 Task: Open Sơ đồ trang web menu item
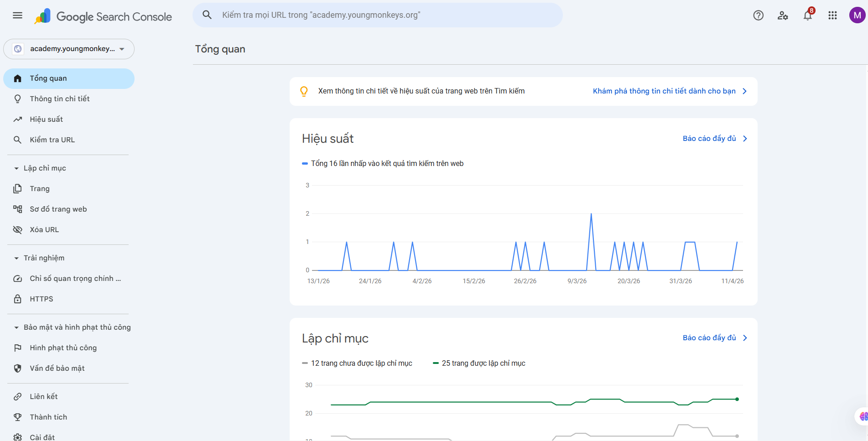58,209
